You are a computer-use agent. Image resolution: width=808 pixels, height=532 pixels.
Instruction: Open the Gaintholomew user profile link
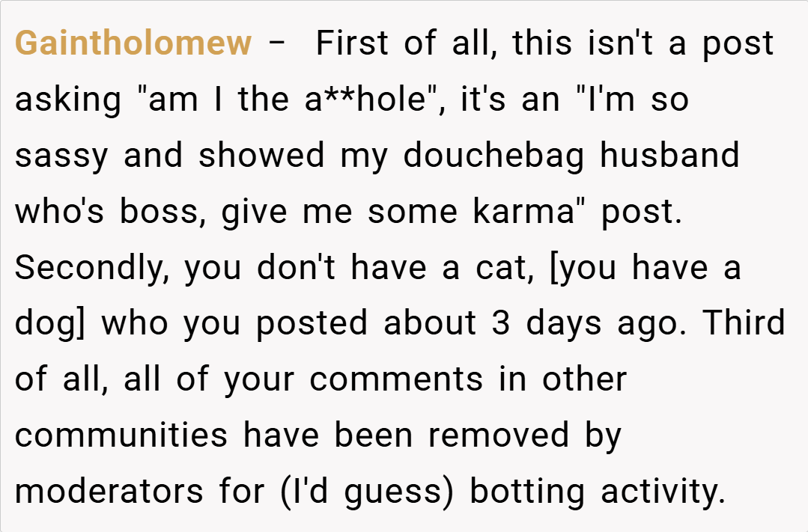pos(133,43)
